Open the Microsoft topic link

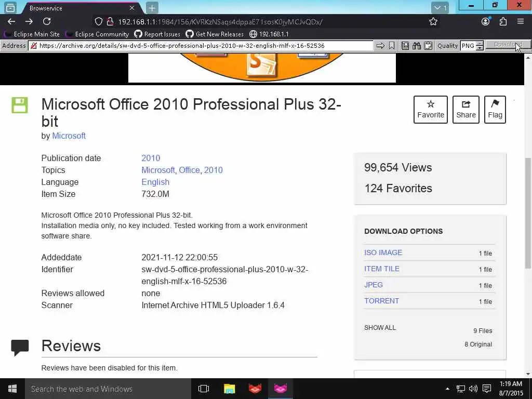(158, 170)
